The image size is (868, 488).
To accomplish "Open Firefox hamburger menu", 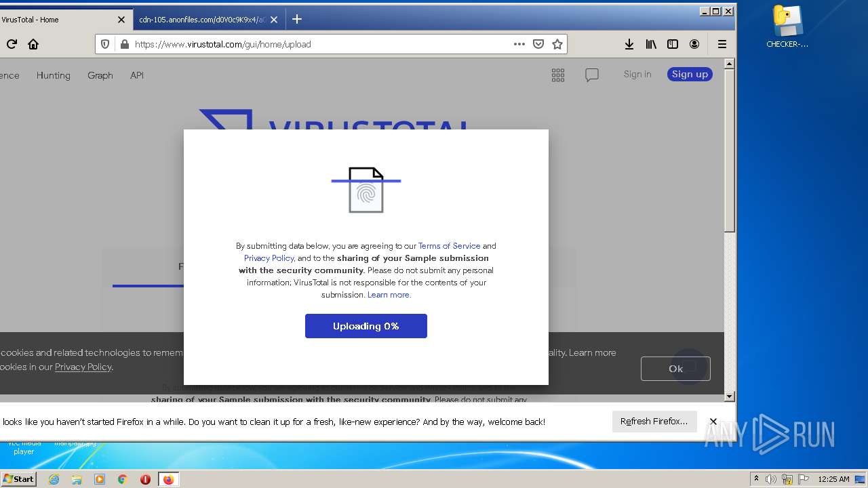I will [x=722, y=44].
